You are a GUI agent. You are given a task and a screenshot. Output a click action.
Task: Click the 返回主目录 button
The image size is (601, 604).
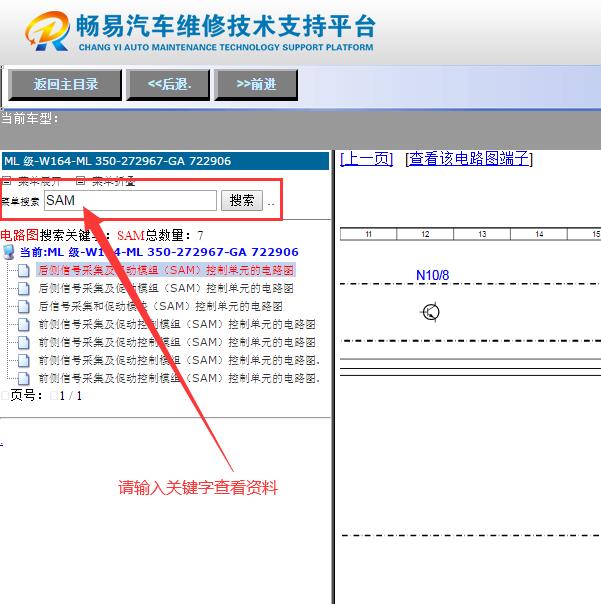tap(65, 85)
